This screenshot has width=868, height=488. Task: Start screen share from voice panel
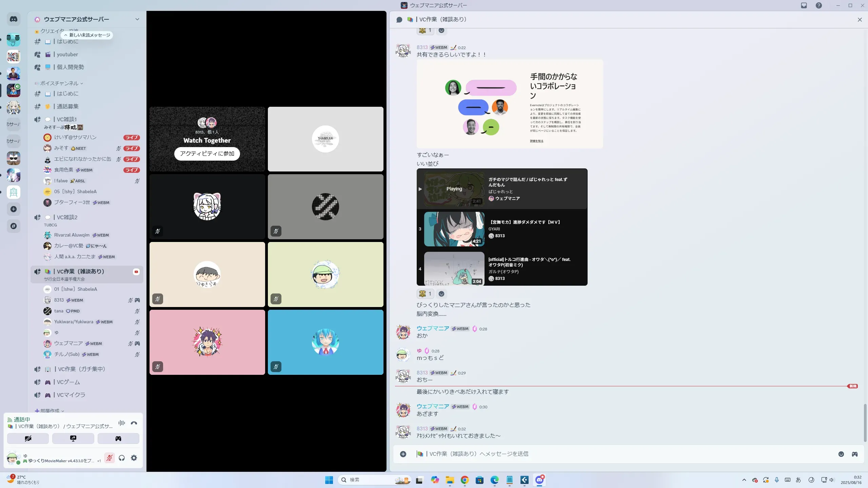73,438
